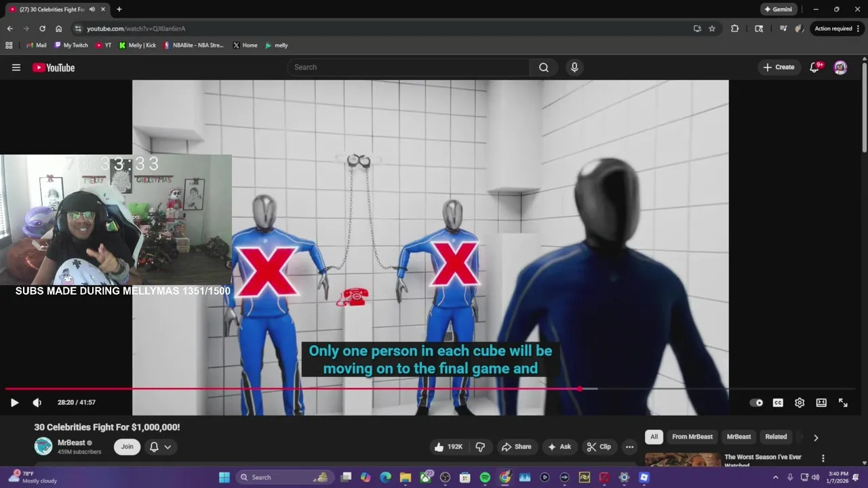Open the YouTube guide hamburger menu
Image resolution: width=868 pixels, height=488 pixels.
click(x=16, y=67)
